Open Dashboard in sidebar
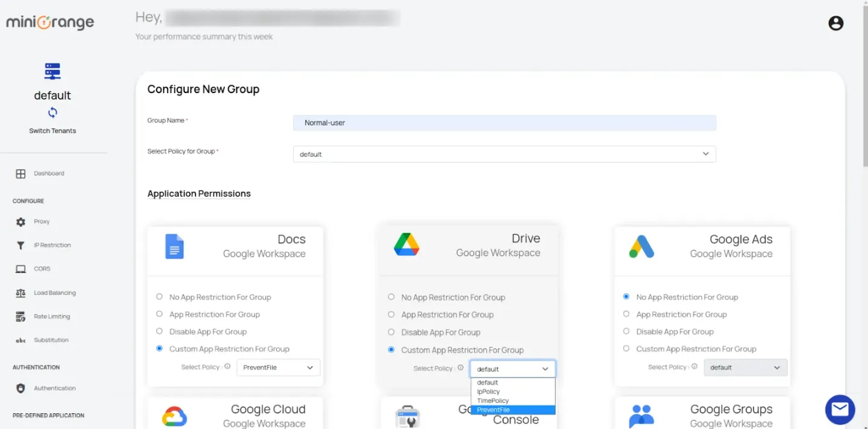The width and height of the screenshot is (868, 429). click(49, 174)
